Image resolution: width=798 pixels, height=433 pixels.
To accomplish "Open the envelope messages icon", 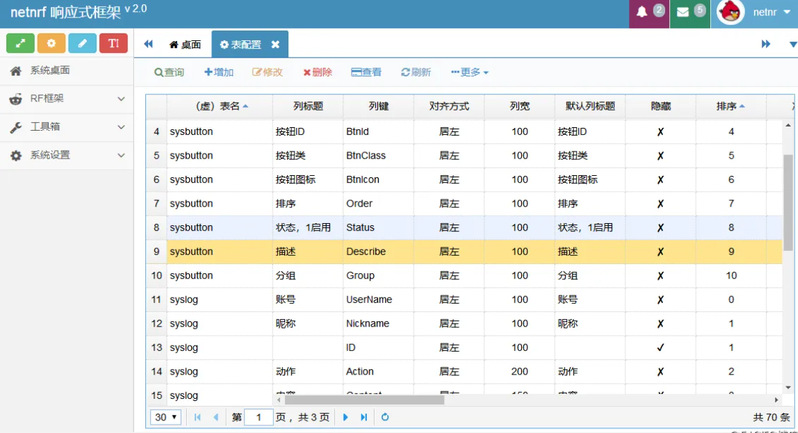I will (x=683, y=13).
